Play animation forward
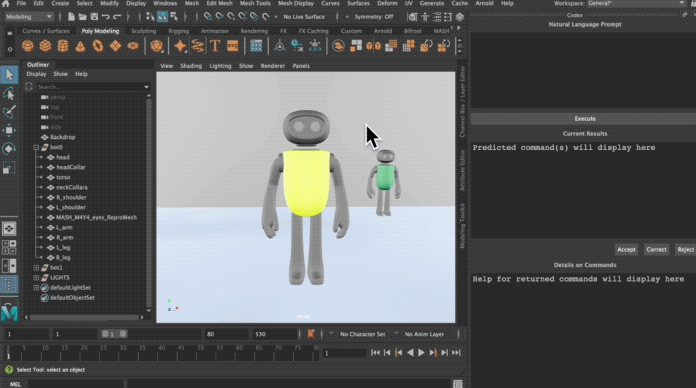 click(421, 352)
